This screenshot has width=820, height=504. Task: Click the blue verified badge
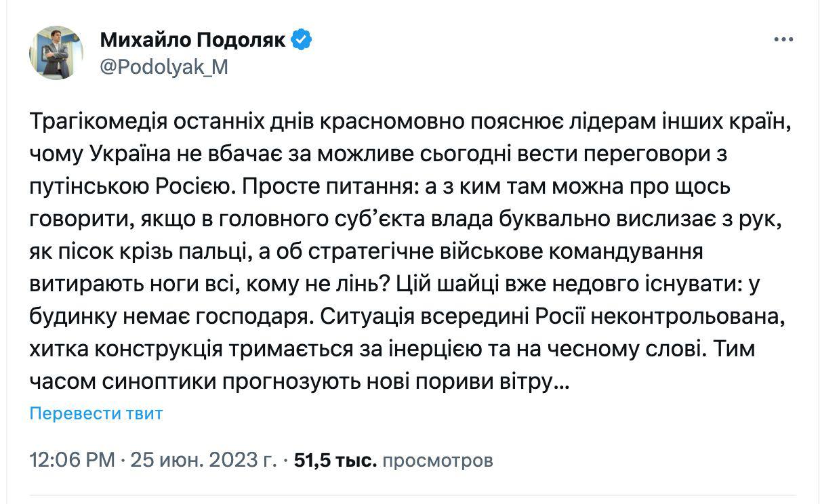pyautogui.click(x=301, y=40)
